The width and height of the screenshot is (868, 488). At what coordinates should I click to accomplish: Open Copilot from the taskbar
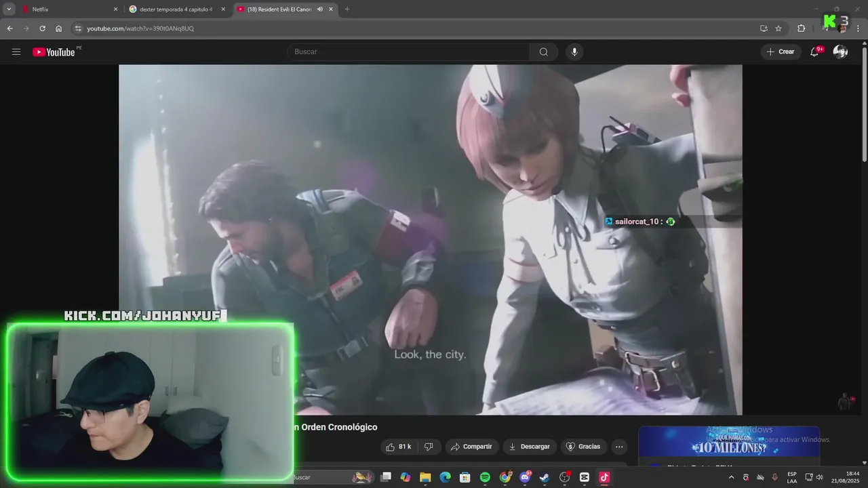click(406, 477)
